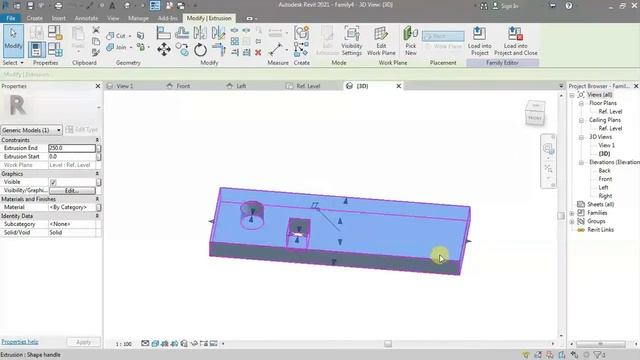This screenshot has width=640, height=360.
Task: Click the horizontal scrollbar of the 3D view
Action: [x=388, y=344]
